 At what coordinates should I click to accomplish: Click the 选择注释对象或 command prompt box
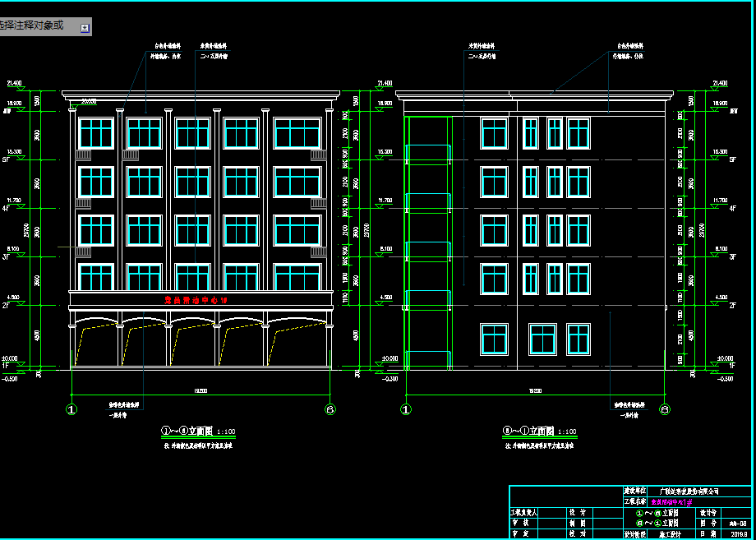coord(37,27)
